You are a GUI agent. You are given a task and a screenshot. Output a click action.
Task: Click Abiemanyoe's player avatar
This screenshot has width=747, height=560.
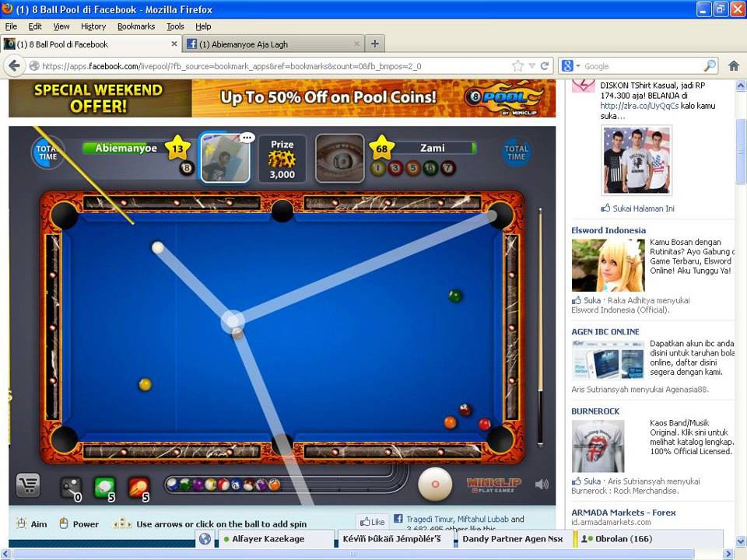pyautogui.click(x=226, y=159)
